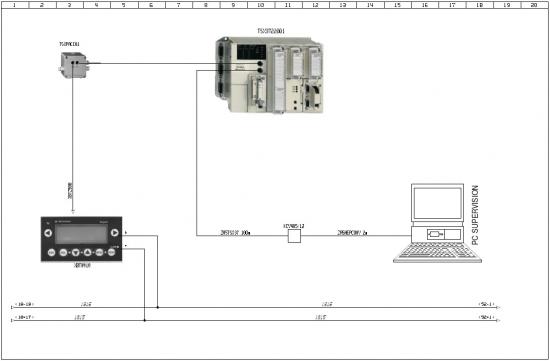
Task: Click the upper round port on PLC
Action: click(x=260, y=63)
